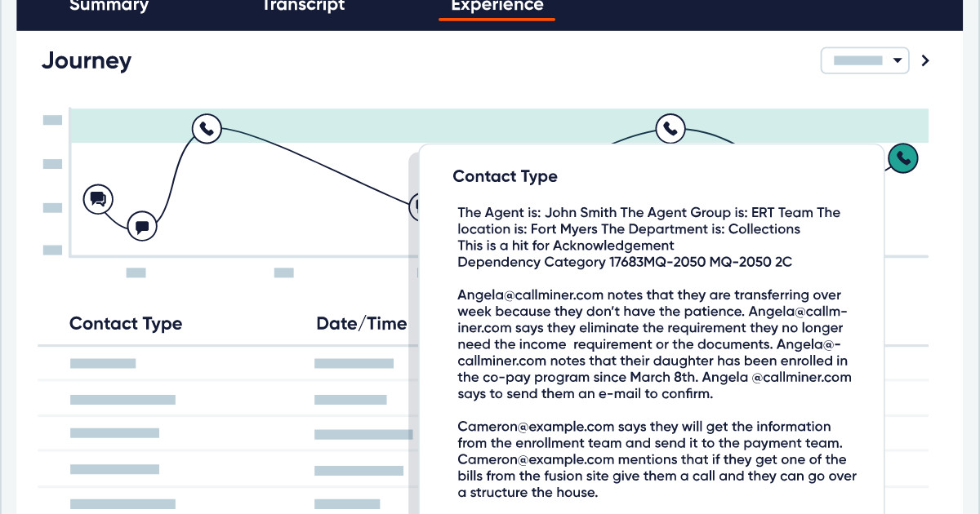Select the teal highlighted phone call point
Image resolution: width=980 pixels, height=514 pixels.
pyautogui.click(x=902, y=158)
